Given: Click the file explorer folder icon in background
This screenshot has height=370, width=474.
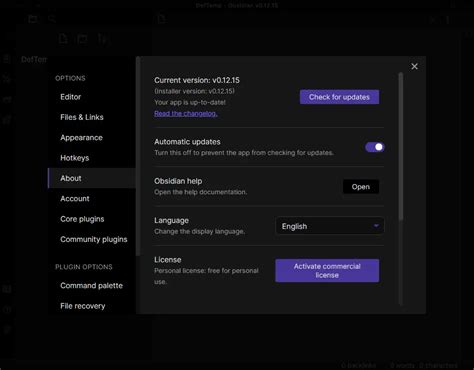Looking at the screenshot, I should tap(32, 19).
